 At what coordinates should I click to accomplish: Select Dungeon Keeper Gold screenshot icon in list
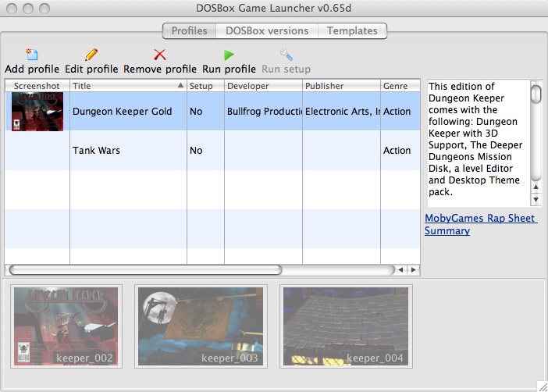click(37, 112)
